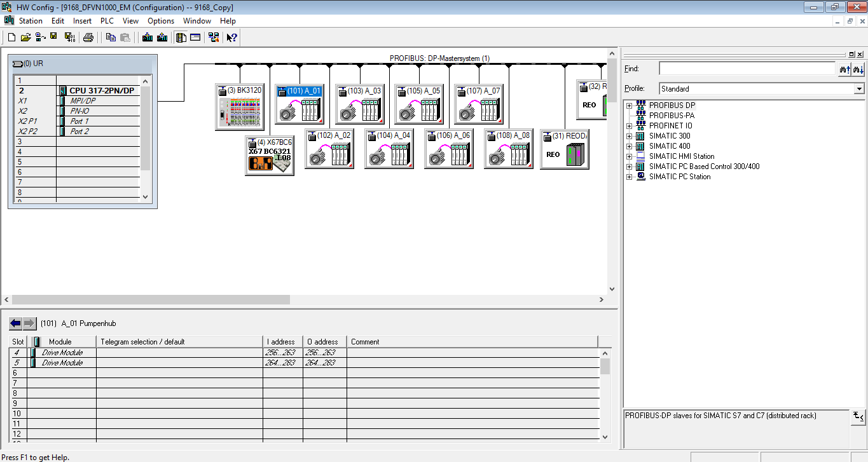Select the (31) REO DP slave icon
Image resolution: width=868 pixels, height=462 pixels.
(x=565, y=150)
